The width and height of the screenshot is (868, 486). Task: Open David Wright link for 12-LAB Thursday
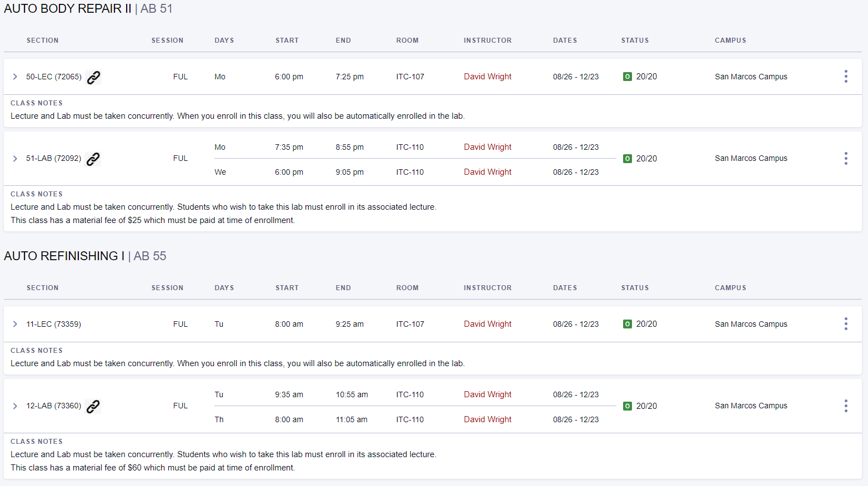tap(487, 419)
